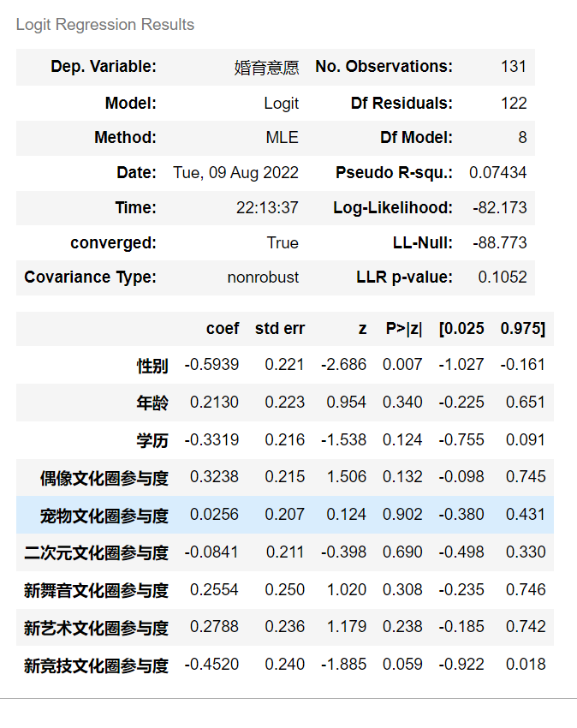Select the 新舞音文化圈参与度 row label
This screenshot has width=577, height=728.
[x=96, y=591]
